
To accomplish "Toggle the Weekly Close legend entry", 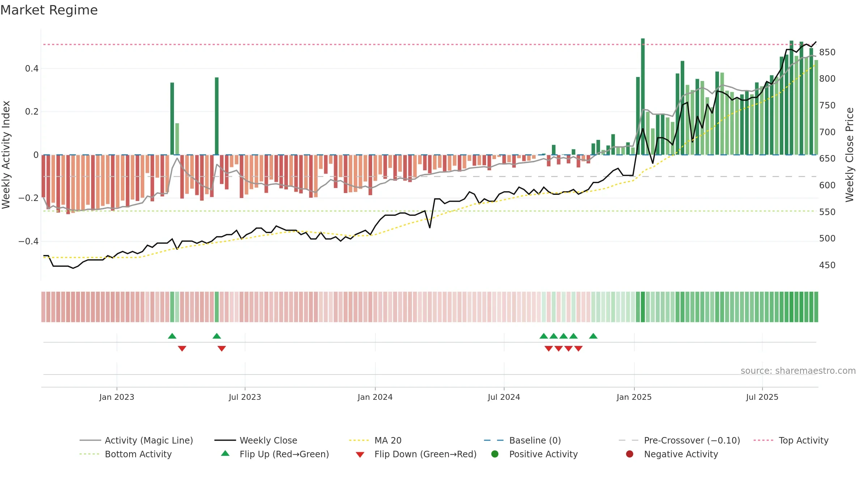I will [256, 440].
